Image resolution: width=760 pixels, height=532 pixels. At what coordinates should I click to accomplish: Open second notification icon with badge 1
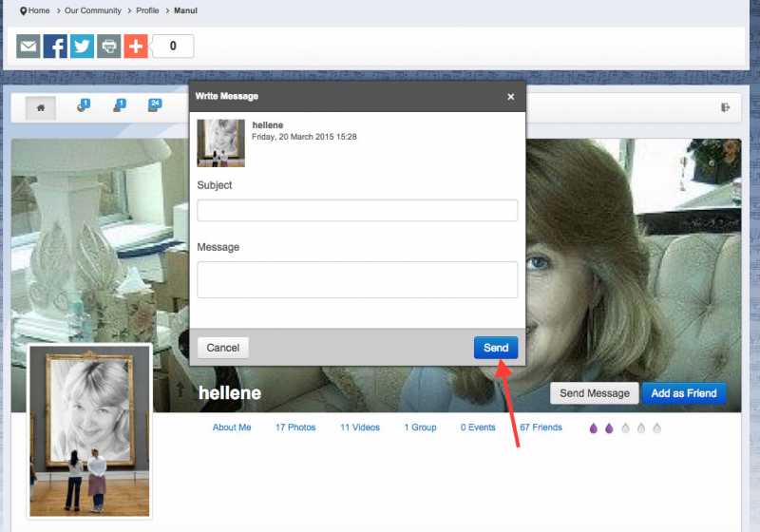(120, 105)
